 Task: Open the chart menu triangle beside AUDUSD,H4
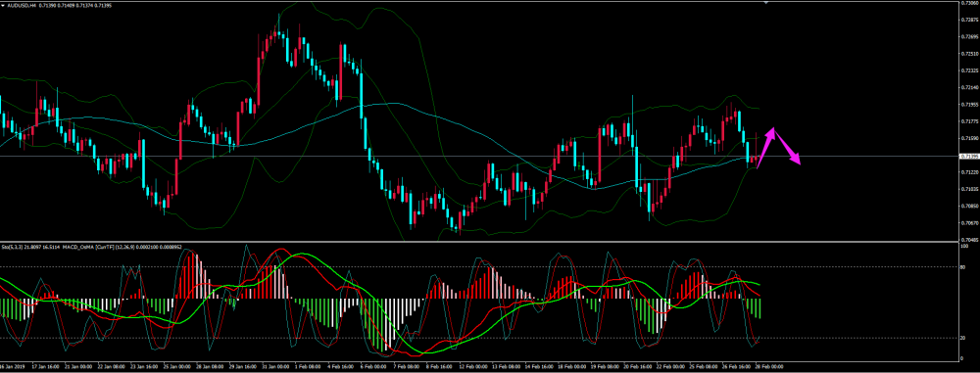[3, 6]
